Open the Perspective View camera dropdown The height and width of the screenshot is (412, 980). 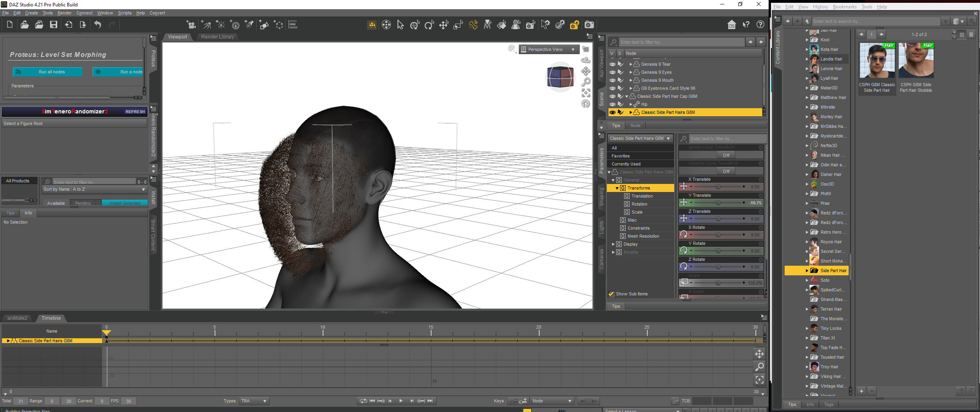point(549,49)
